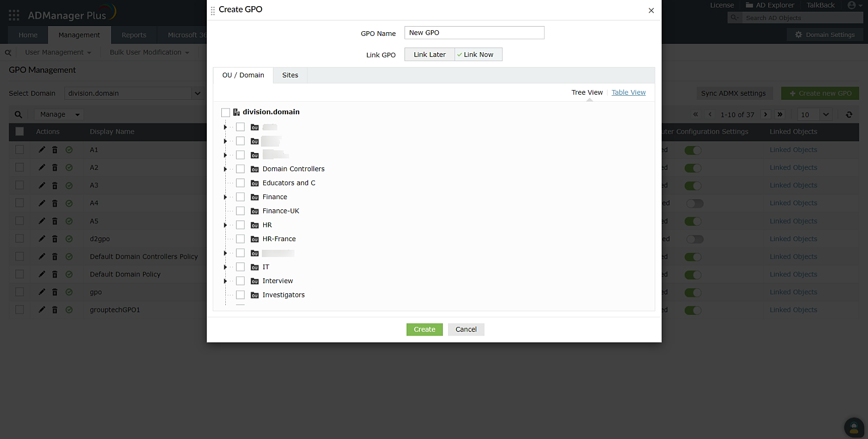Toggle the gpo row configuration settings switch
868x439 pixels.
pos(693,293)
